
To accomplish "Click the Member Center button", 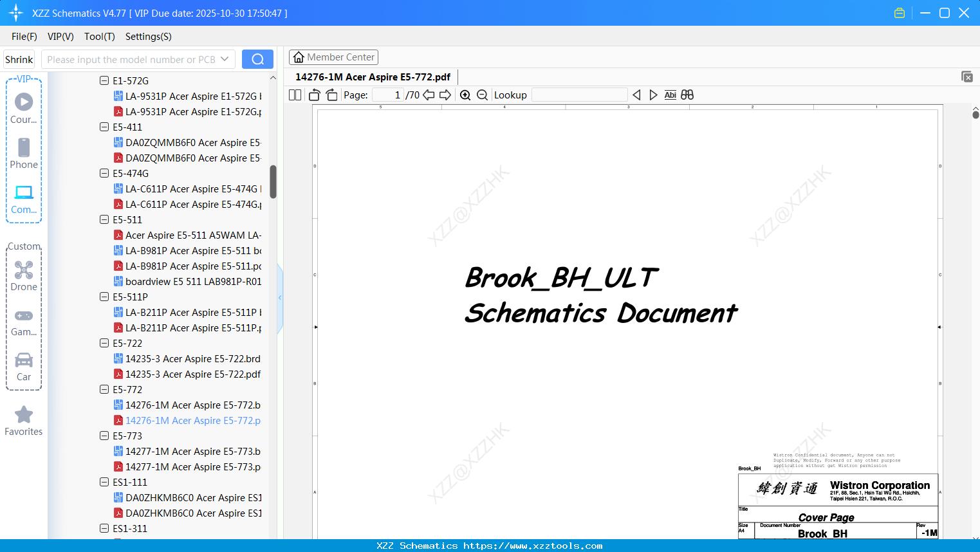I will point(333,57).
